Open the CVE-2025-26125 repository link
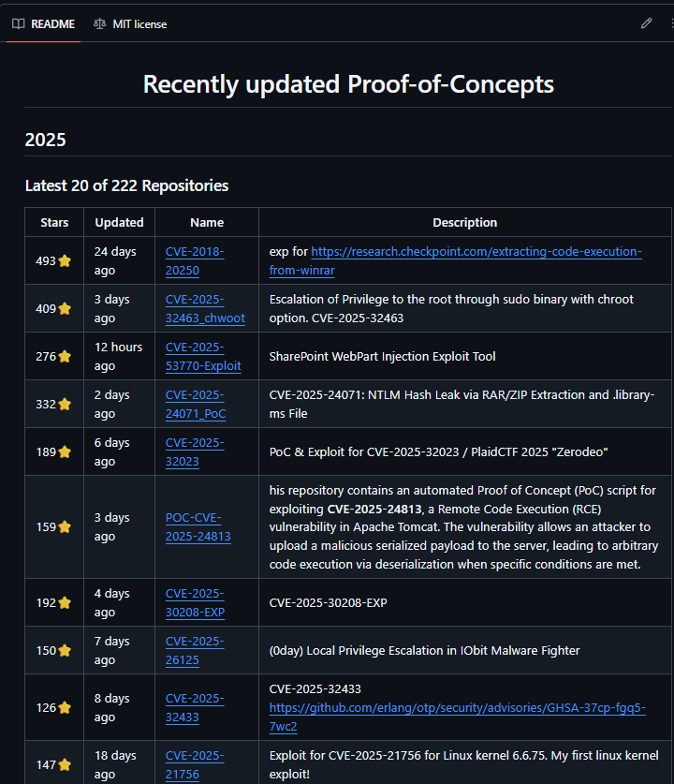The height and width of the screenshot is (784, 674). point(195,650)
